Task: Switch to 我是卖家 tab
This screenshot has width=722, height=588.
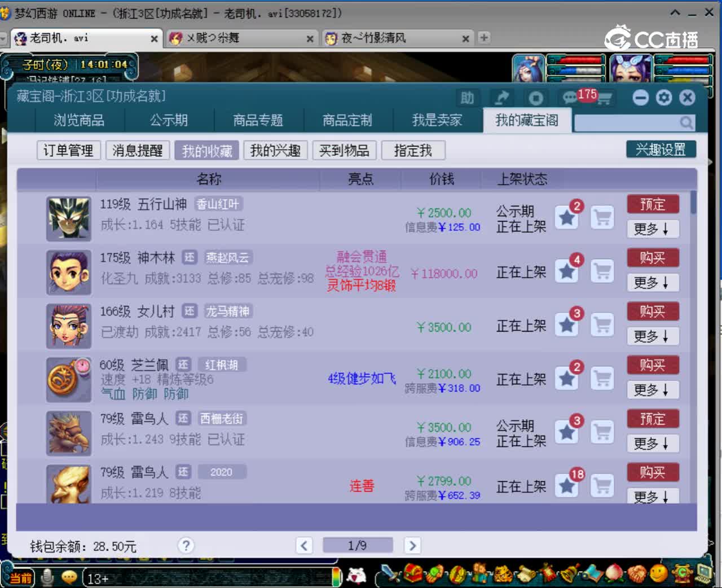Action: [x=437, y=120]
